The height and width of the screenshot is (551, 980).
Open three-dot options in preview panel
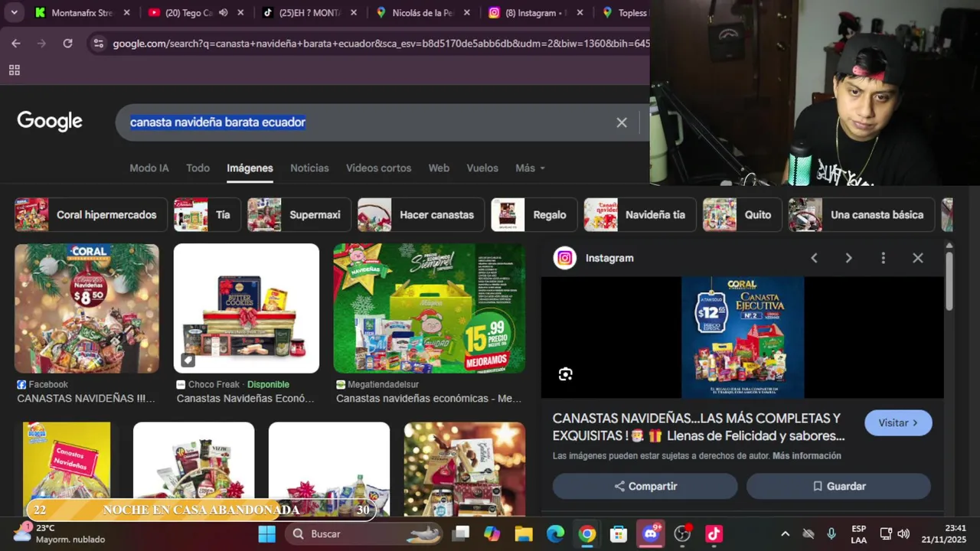(883, 259)
